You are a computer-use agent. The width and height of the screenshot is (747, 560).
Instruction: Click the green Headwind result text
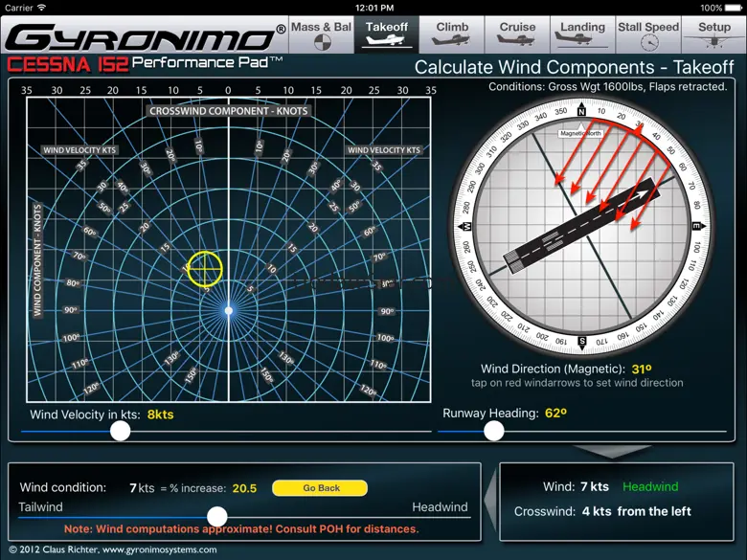pyautogui.click(x=650, y=486)
